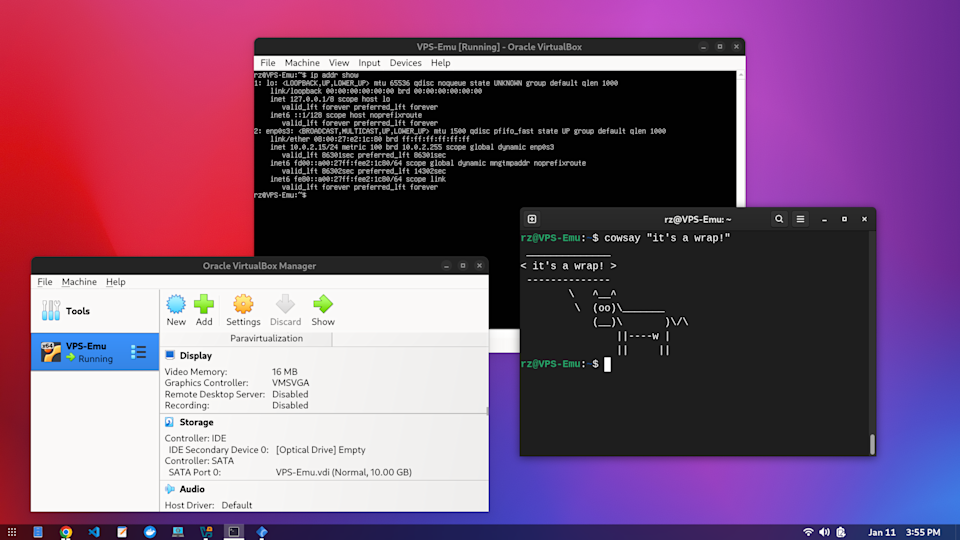This screenshot has height=540, width=960.
Task: Click the terminal search icon
Action: click(779, 219)
